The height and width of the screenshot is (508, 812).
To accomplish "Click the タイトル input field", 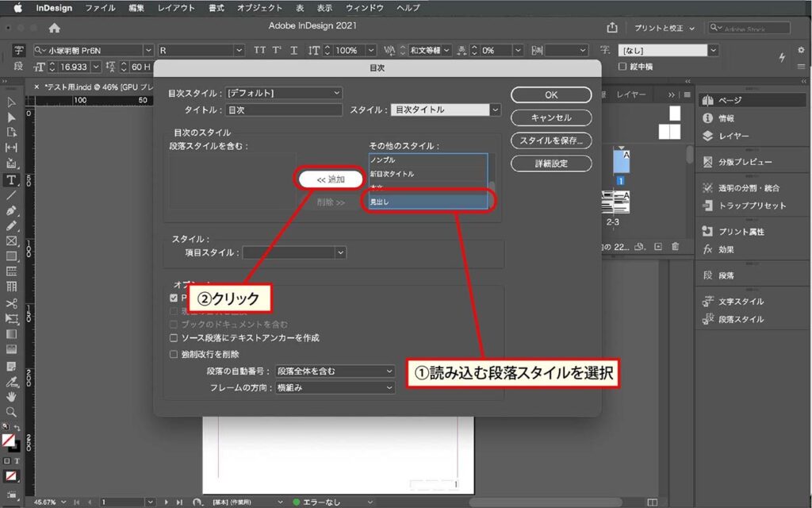I will click(284, 110).
